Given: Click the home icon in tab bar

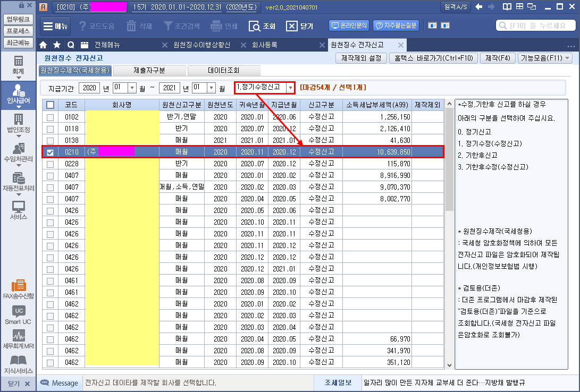Looking at the screenshot, I should pyautogui.click(x=44, y=45).
